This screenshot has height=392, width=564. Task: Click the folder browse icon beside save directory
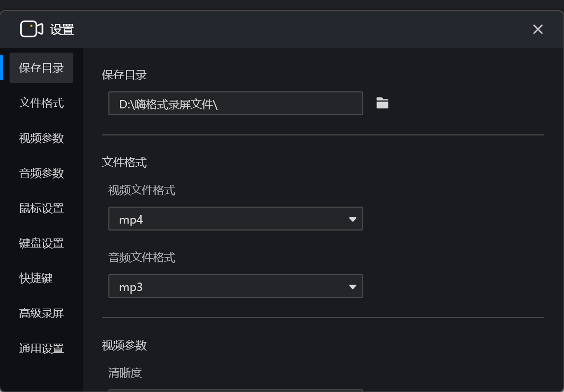point(381,103)
